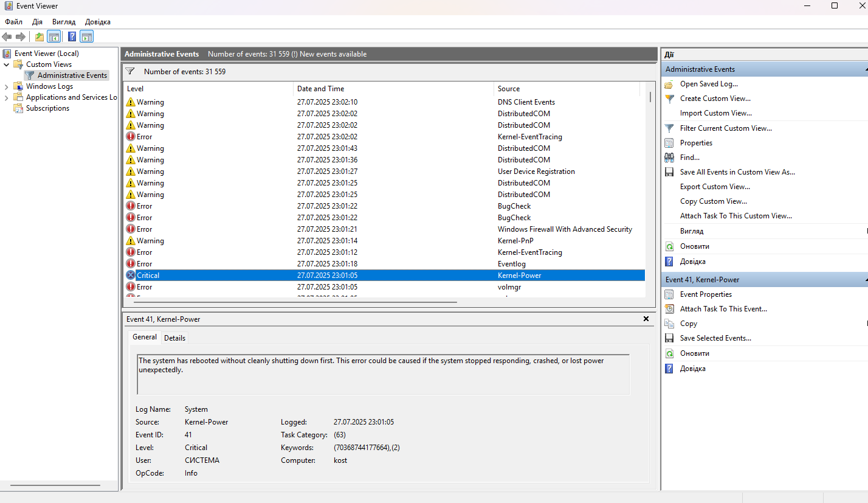
Task: Click Create Custom View action
Action: tap(715, 99)
